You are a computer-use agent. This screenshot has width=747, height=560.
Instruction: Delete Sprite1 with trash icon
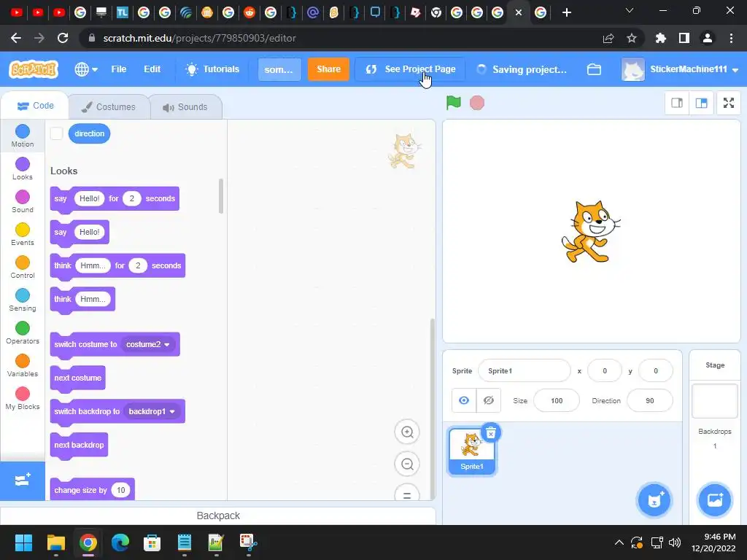[x=491, y=432]
